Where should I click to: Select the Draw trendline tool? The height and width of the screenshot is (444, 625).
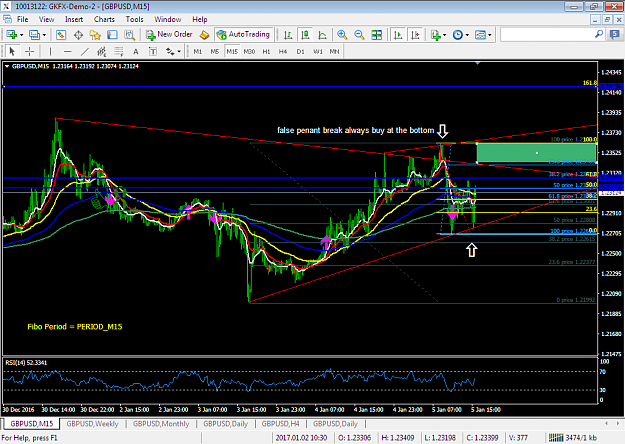click(x=85, y=51)
